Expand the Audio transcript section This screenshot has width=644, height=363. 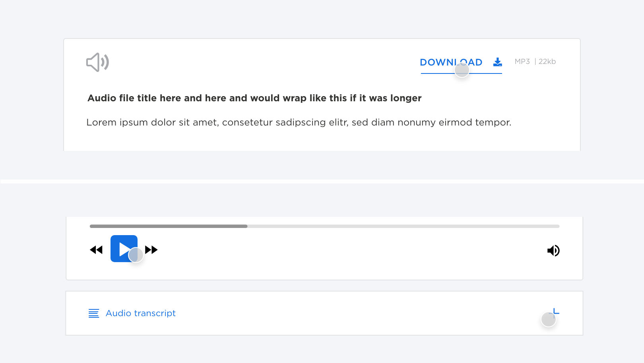140,313
